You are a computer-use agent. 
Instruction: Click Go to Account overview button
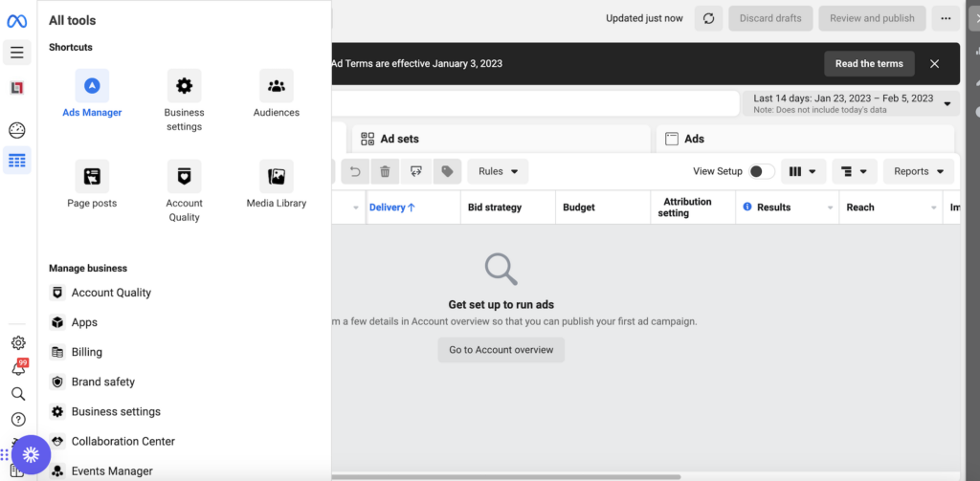(501, 350)
